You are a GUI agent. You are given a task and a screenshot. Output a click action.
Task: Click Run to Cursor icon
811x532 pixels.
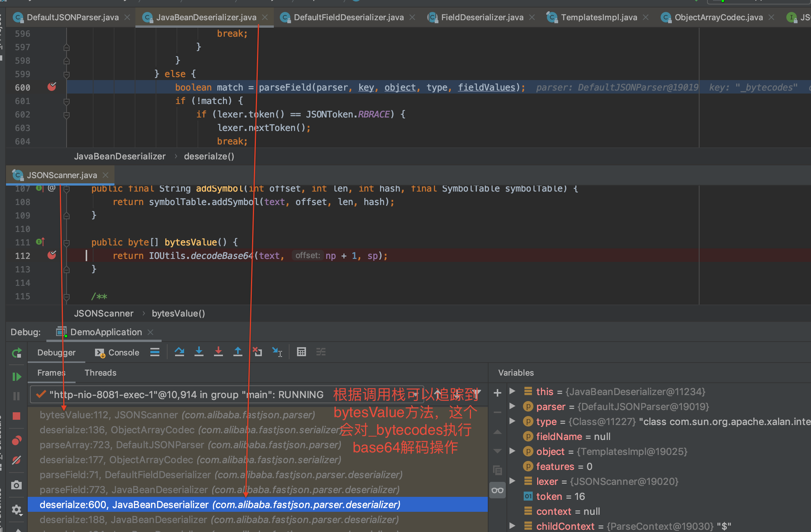277,352
